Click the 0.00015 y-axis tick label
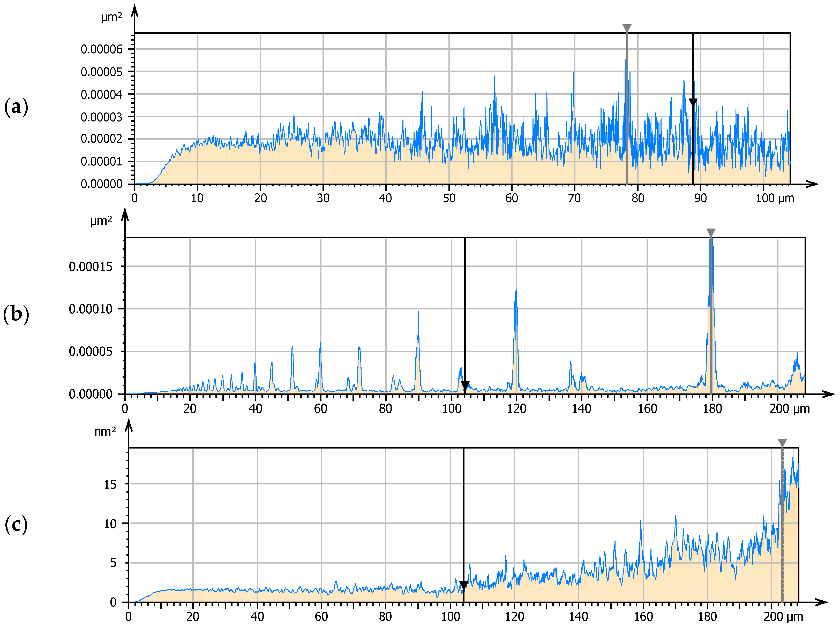Image resolution: width=840 pixels, height=630 pixels. 90,267
